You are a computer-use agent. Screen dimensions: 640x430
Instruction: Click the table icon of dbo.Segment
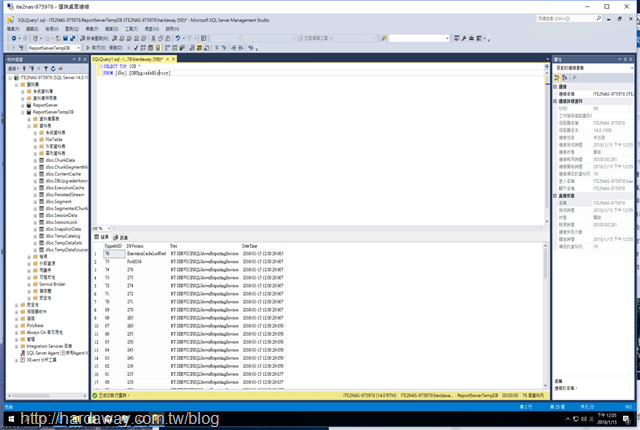41,202
